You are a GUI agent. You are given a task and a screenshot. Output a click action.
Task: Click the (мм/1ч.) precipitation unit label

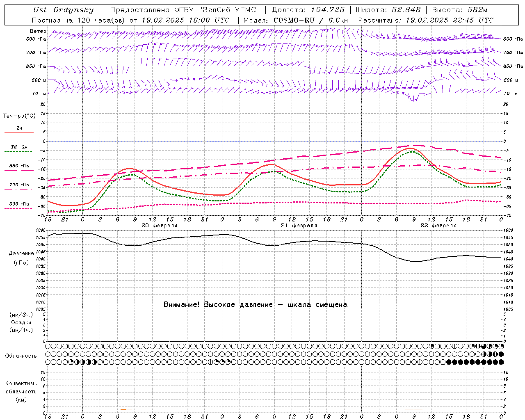(21, 330)
